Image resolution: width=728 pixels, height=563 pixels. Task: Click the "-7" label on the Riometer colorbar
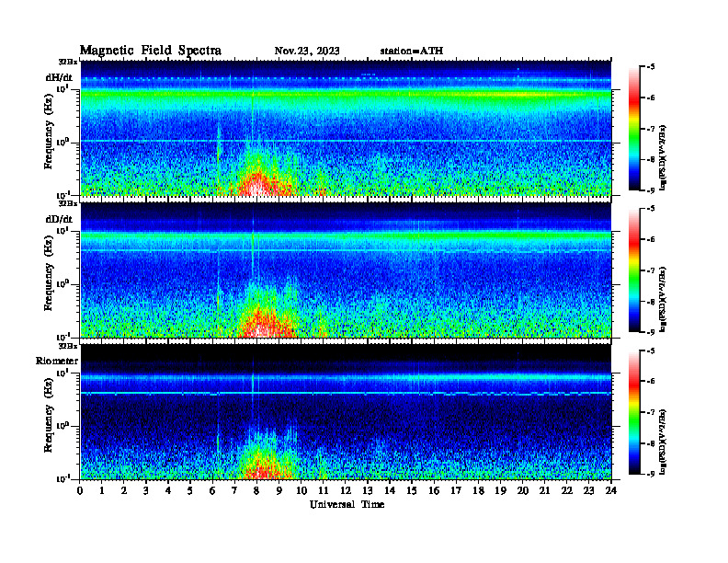click(x=651, y=412)
